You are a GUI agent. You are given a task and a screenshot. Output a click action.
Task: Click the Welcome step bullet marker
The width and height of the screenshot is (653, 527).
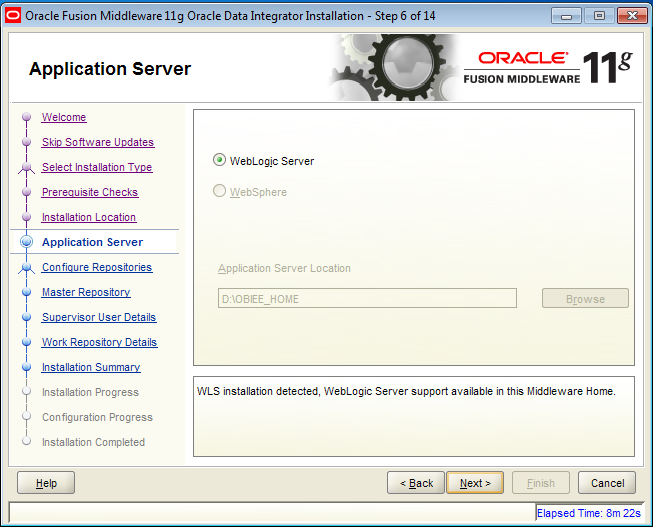point(26,117)
